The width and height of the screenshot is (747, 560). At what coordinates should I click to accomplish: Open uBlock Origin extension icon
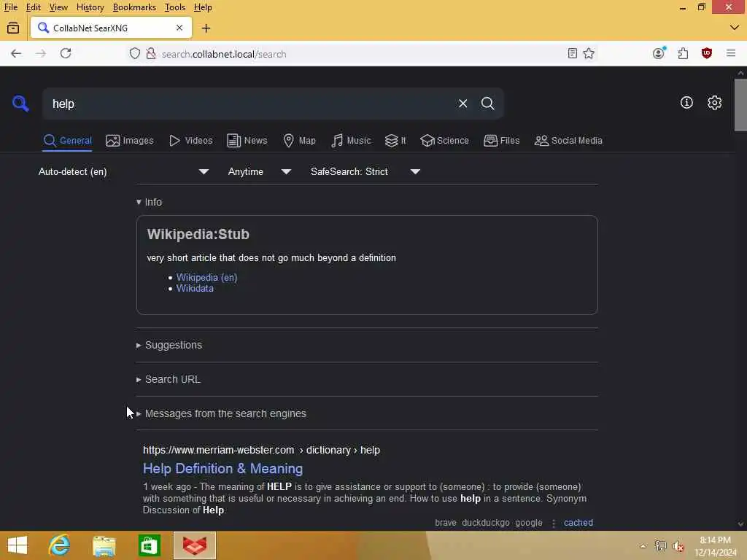(x=707, y=53)
